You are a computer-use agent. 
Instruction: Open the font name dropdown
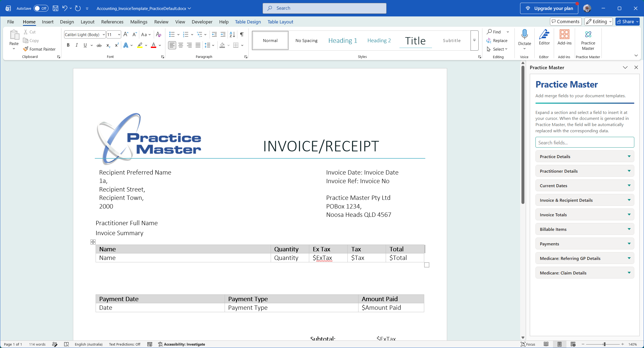pos(103,34)
